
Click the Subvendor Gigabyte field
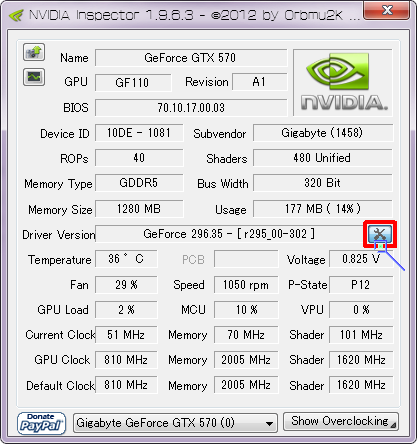pos(323,133)
